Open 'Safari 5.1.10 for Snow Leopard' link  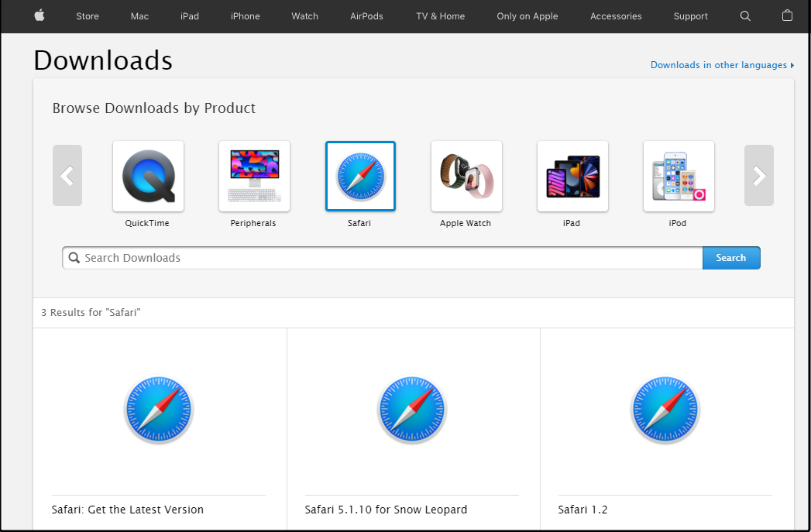386,510
